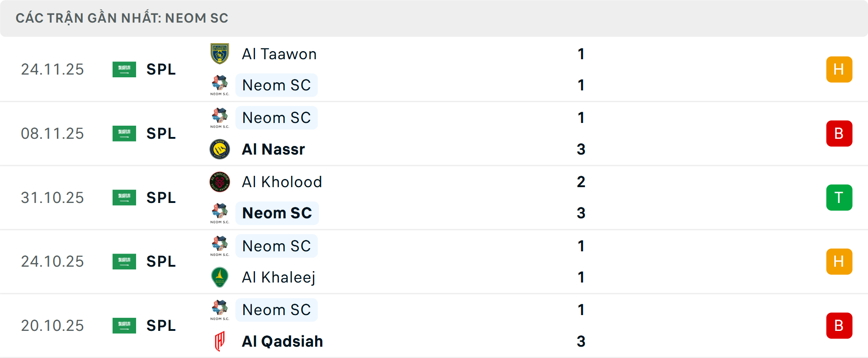868x358 pixels.
Task: Click the green win badge for Al Kholood match
Action: point(839,198)
